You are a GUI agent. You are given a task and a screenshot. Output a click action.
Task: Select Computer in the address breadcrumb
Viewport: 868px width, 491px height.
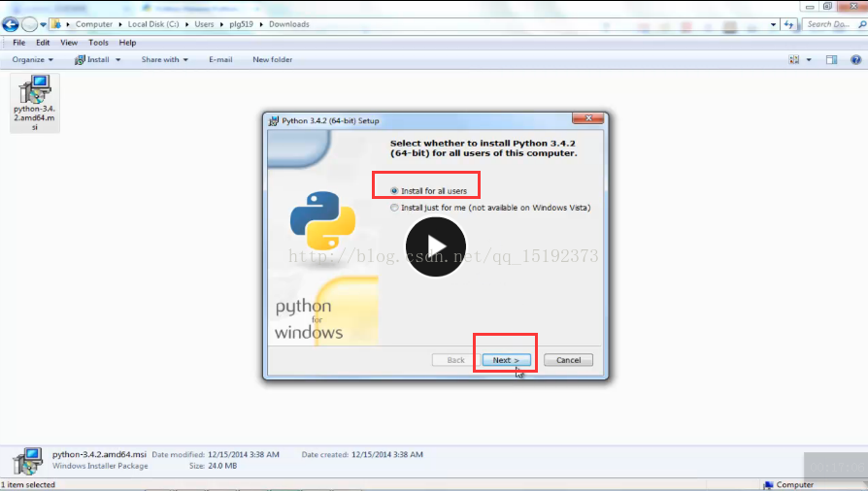click(x=93, y=24)
